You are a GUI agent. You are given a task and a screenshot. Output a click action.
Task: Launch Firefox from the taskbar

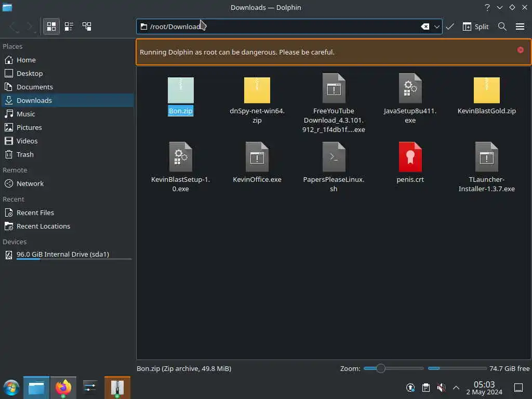[x=63, y=388]
